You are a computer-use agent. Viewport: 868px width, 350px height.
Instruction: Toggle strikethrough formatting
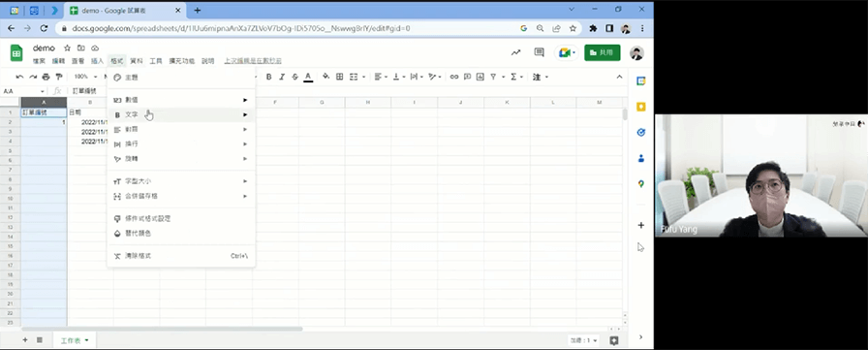tap(294, 77)
